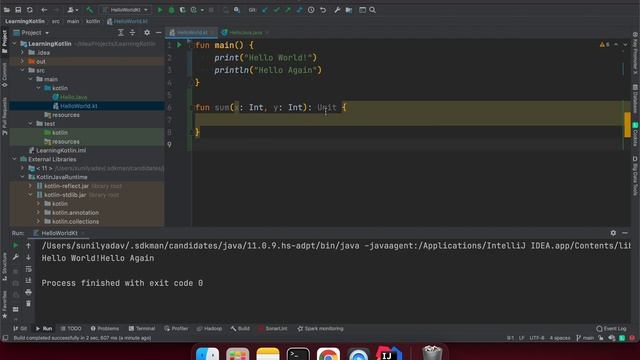Open the Project Structure icon
The width and height of the screenshot is (640, 360).
click(x=349, y=10)
